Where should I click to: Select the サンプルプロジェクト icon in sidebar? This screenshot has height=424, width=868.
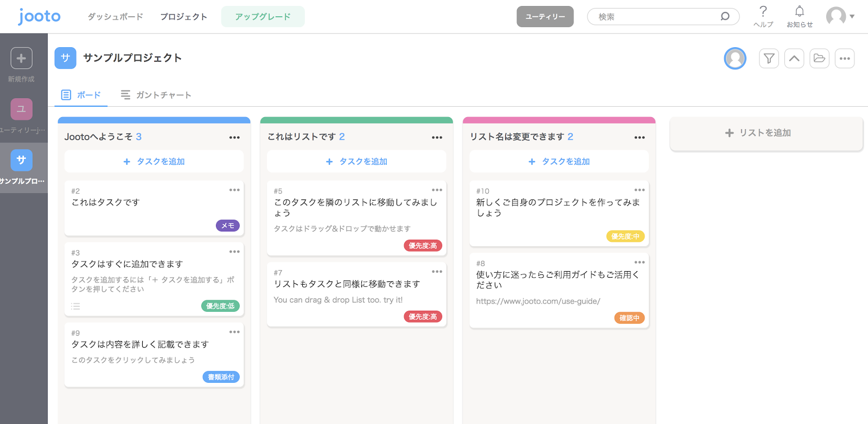pos(21,160)
